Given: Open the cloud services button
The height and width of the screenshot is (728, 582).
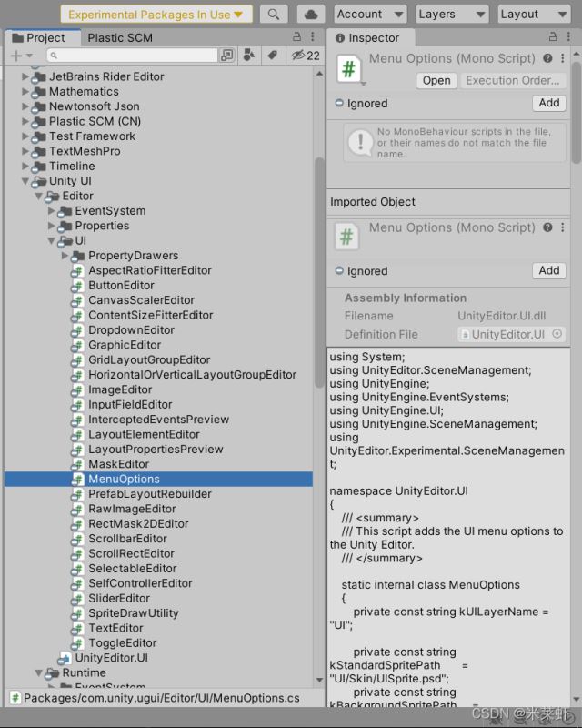Looking at the screenshot, I should [310, 15].
